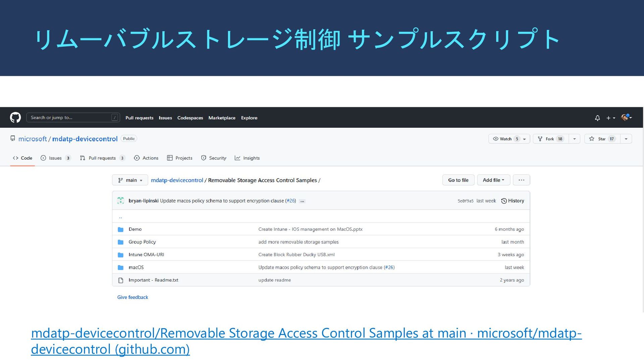The image size is (644, 362).
Task: Open 'Create Block Rubber Ducky USB.xml' commit
Action: coord(297,255)
